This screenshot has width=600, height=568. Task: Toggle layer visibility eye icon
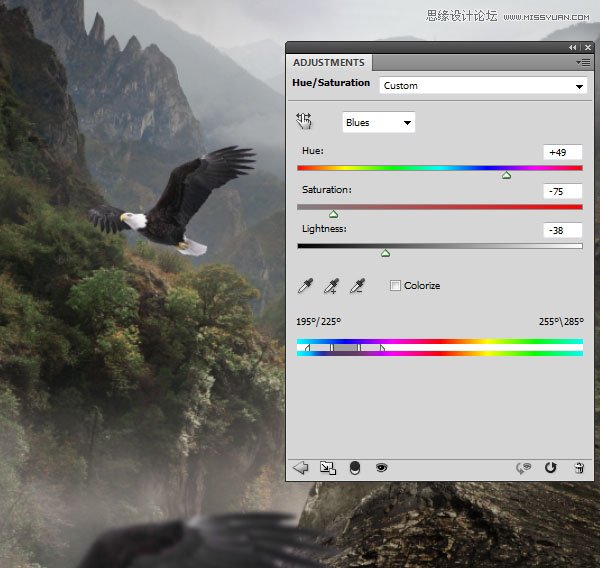tap(382, 467)
